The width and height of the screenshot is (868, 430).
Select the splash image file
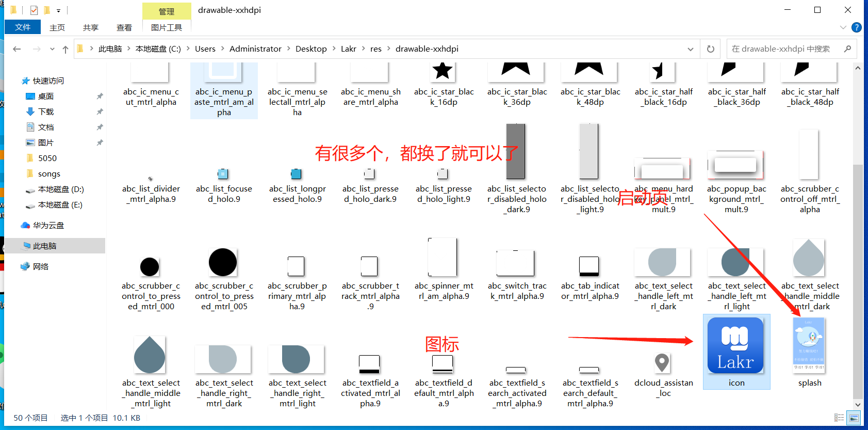point(809,352)
